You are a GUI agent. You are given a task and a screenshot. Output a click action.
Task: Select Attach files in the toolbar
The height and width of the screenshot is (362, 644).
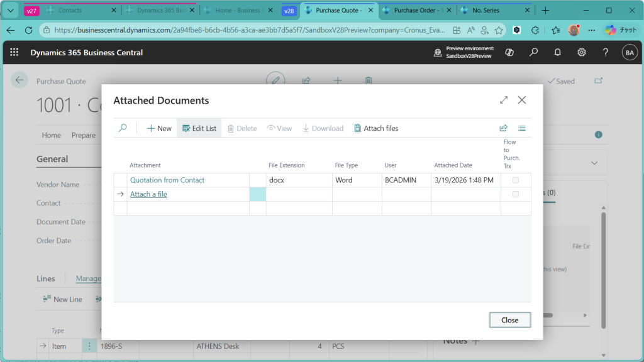[376, 128]
